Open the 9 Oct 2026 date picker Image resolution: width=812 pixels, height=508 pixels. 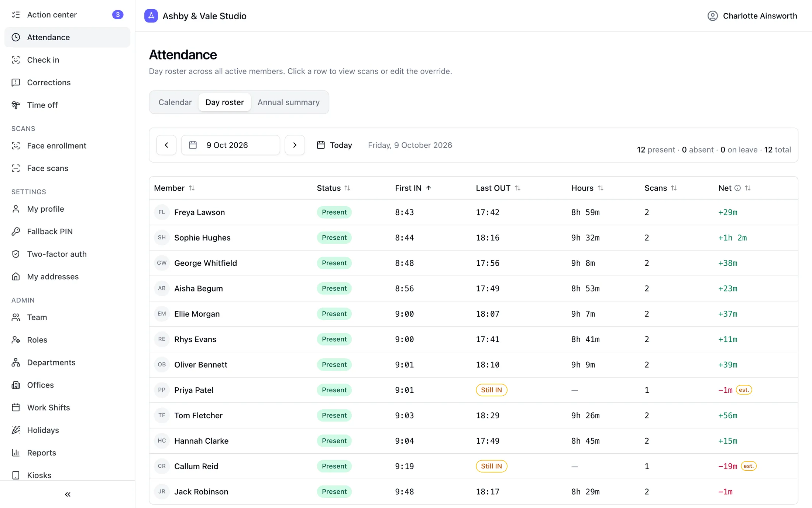coord(231,145)
